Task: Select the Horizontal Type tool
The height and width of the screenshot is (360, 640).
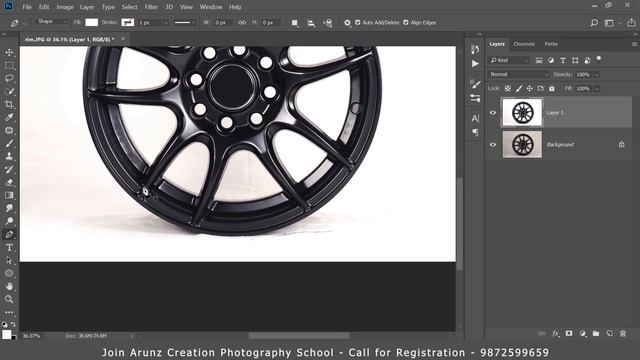Action: point(9,247)
